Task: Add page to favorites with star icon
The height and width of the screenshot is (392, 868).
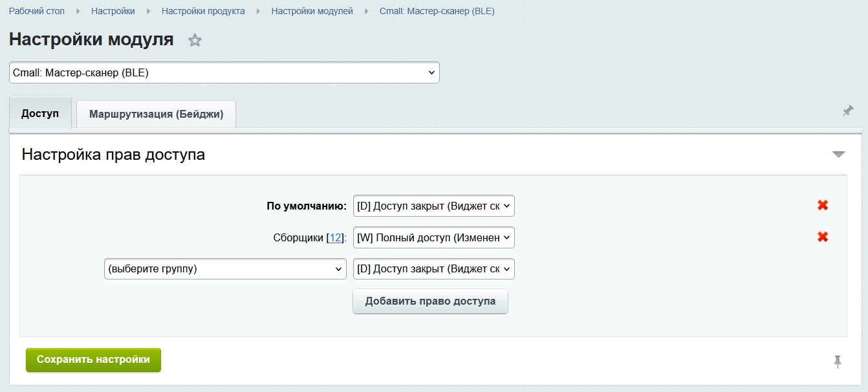Action: [195, 41]
